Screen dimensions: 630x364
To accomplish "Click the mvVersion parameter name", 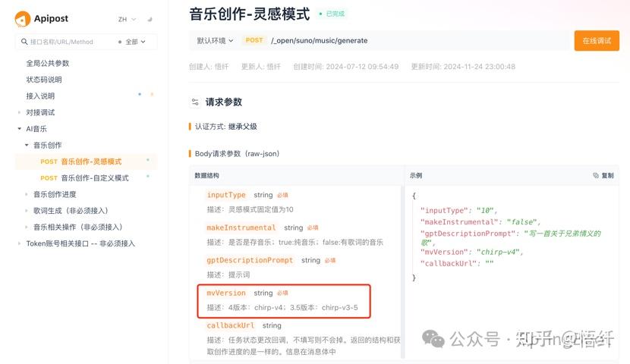I will click(225, 293).
